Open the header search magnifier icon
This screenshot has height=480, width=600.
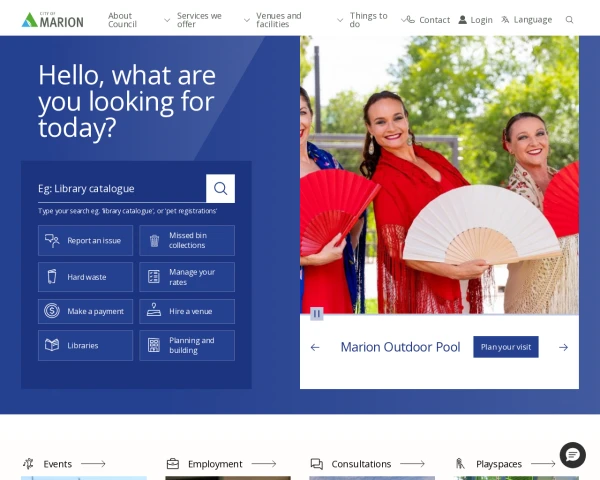pyautogui.click(x=569, y=20)
